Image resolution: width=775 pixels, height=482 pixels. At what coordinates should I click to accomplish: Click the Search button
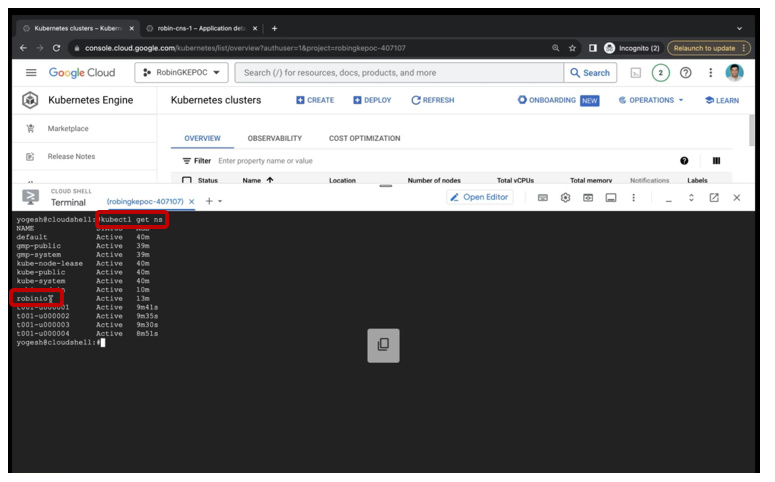coord(590,73)
